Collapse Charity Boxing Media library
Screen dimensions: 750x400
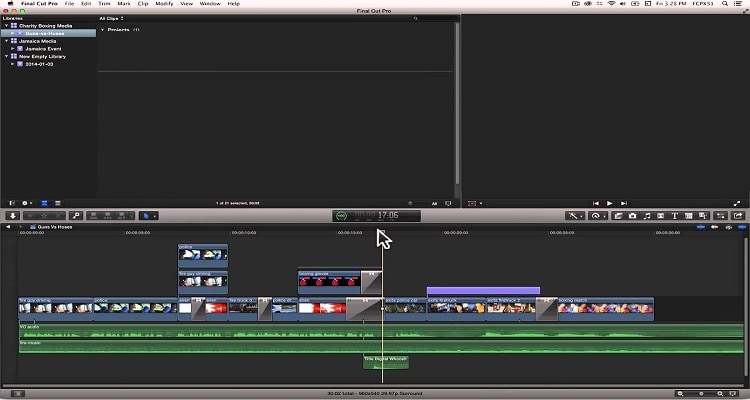6,26
